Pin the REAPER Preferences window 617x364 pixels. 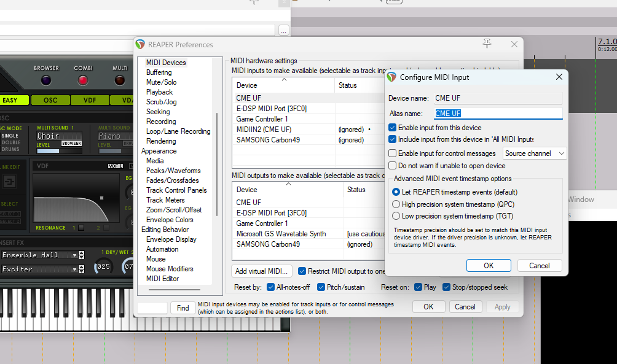[x=487, y=44]
